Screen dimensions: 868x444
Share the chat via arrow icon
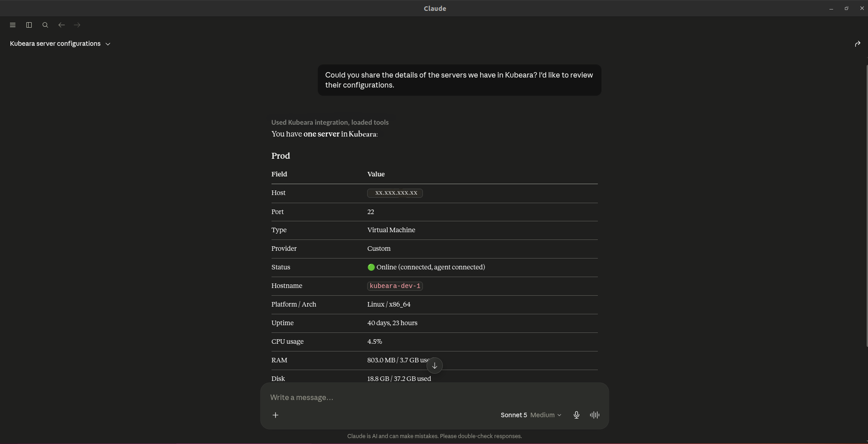858,44
